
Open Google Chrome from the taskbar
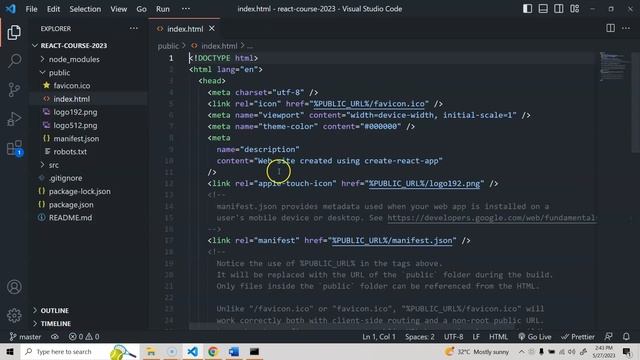[213, 351]
